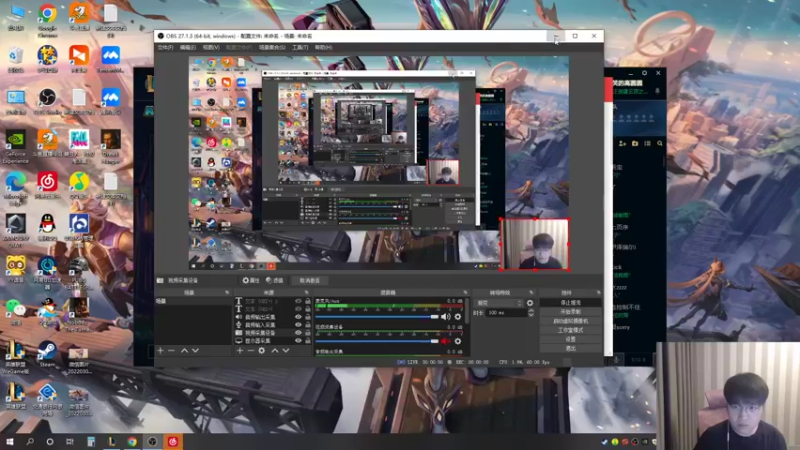Click search icon in the dark chat window
The height and width of the screenshot is (450, 800).
coord(660,144)
